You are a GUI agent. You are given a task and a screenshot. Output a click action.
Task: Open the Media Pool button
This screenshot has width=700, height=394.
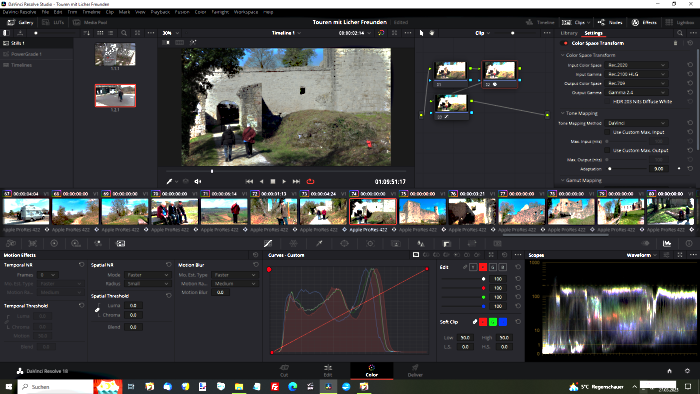coord(91,22)
